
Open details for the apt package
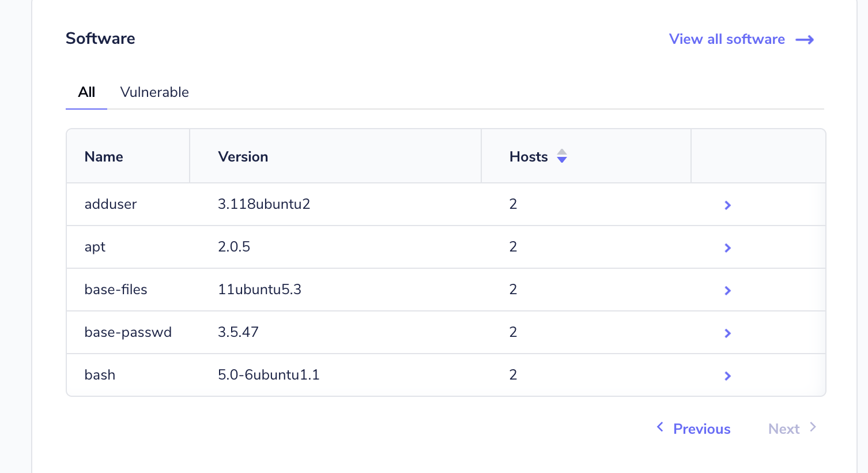(x=727, y=247)
